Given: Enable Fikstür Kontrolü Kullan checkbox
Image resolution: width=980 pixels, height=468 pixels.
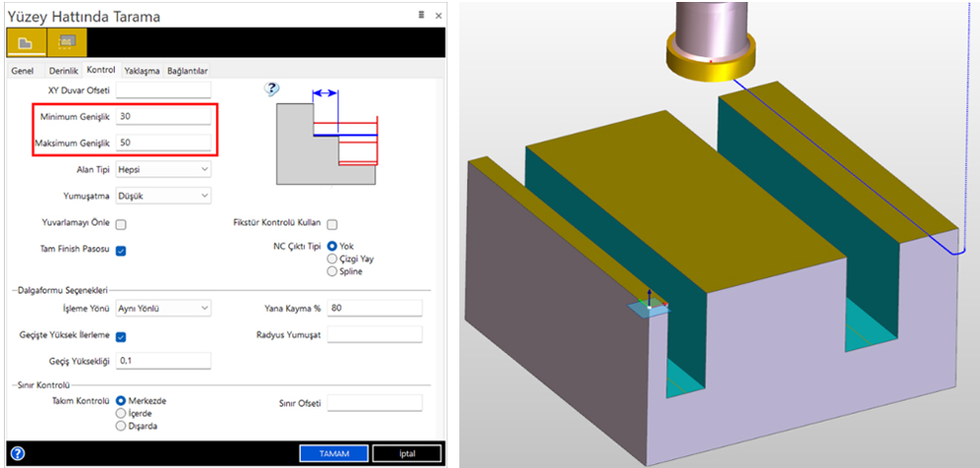Looking at the screenshot, I should pyautogui.click(x=333, y=224).
